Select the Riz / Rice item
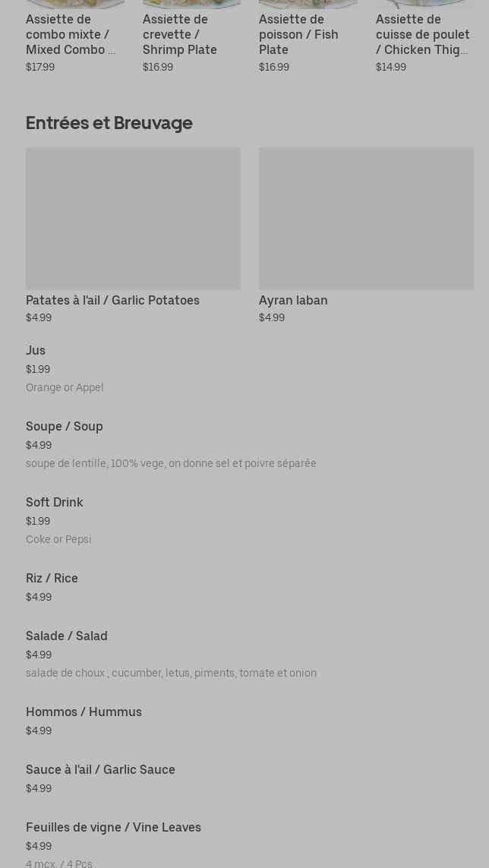 pyautogui.click(x=52, y=578)
